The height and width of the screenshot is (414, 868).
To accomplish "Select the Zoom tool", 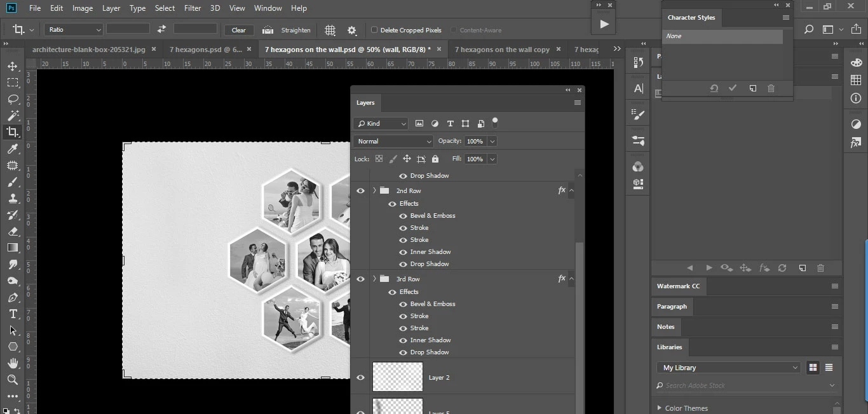I will click(x=13, y=380).
